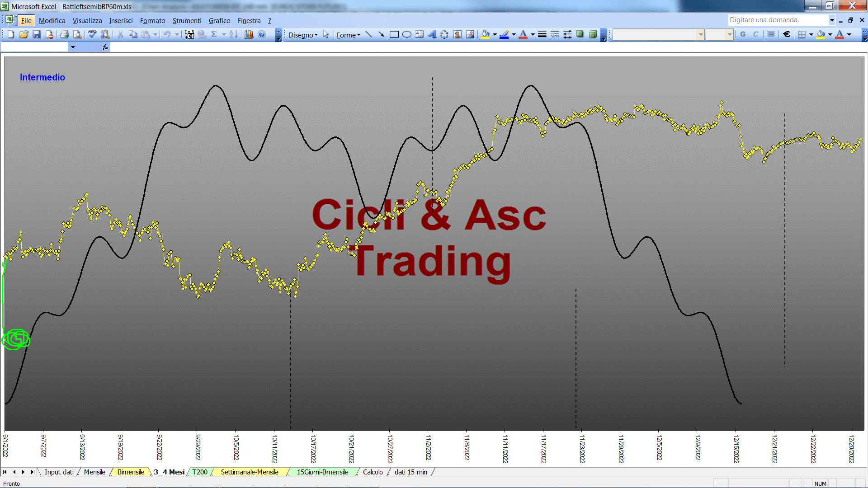Open the Visualizza menu
This screenshot has width=868, height=488.
coord(87,20)
